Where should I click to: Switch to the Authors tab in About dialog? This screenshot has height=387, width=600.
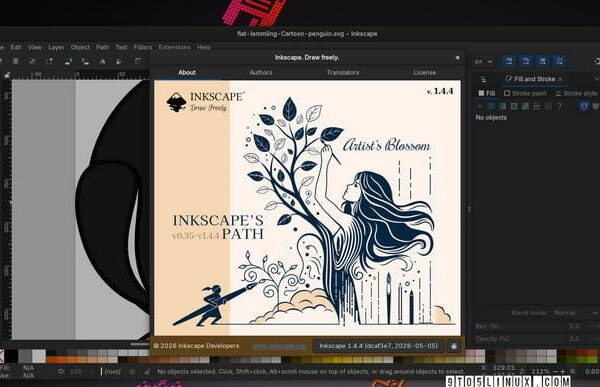tap(261, 72)
